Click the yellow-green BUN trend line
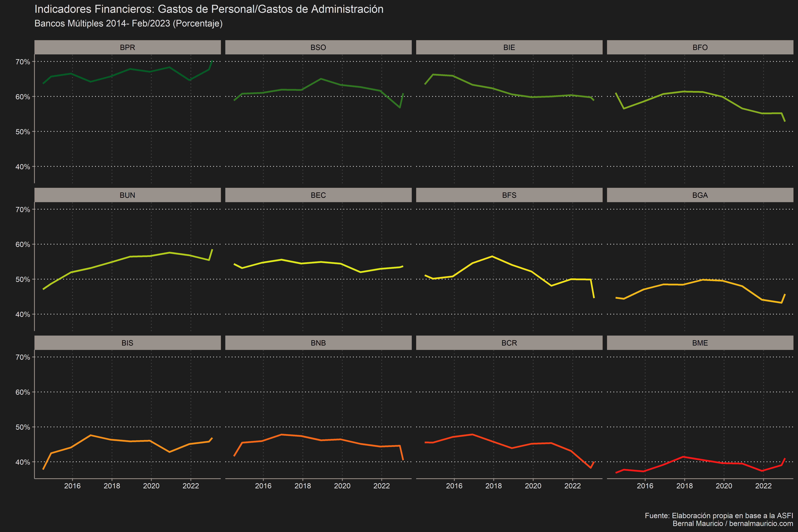 [x=131, y=257]
